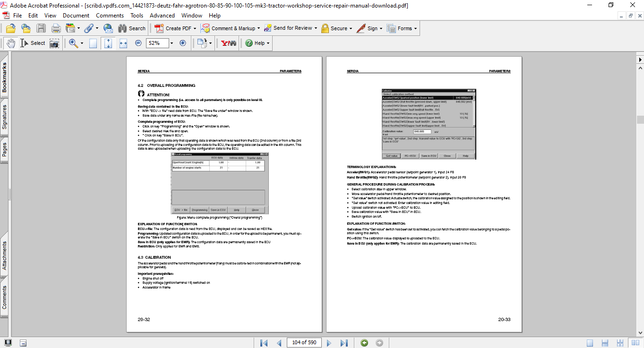Toggle Fit Width view mode
Image resolution: width=644 pixels, height=348 pixels.
click(x=123, y=43)
